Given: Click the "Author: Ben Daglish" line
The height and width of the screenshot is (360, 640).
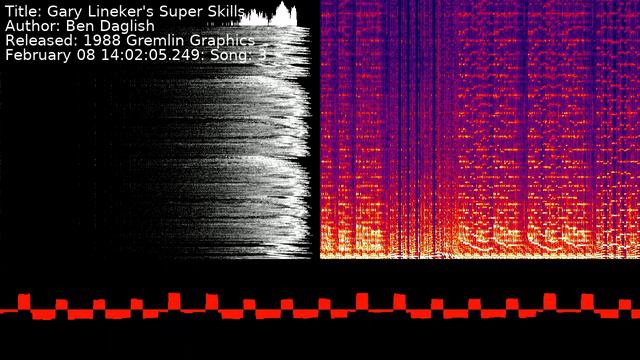Looking at the screenshot, I should (x=80, y=26).
